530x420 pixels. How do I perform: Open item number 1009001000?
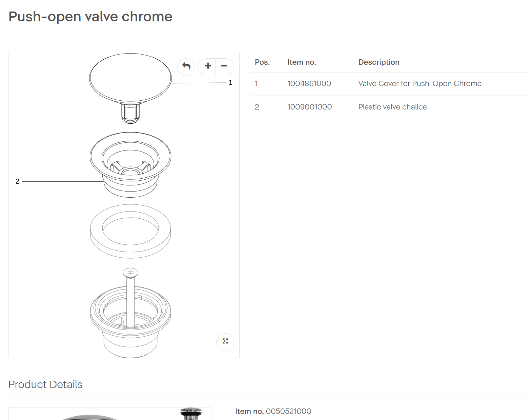[309, 107]
